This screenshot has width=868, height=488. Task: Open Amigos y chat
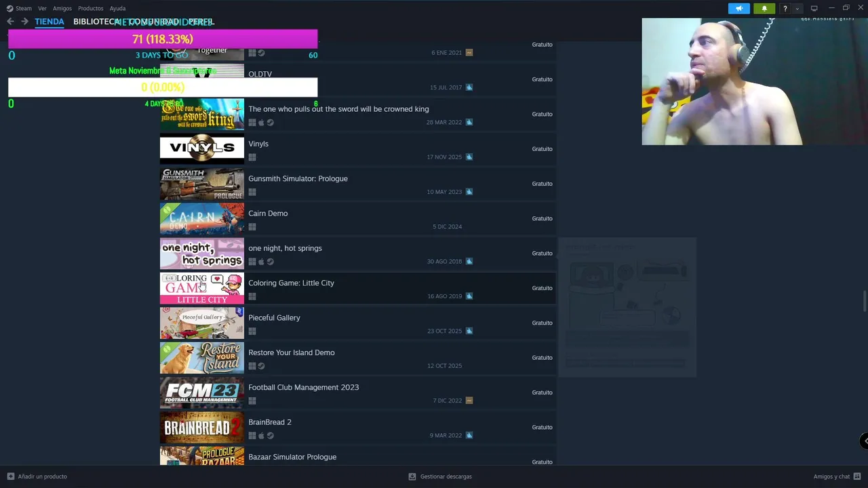(x=831, y=476)
